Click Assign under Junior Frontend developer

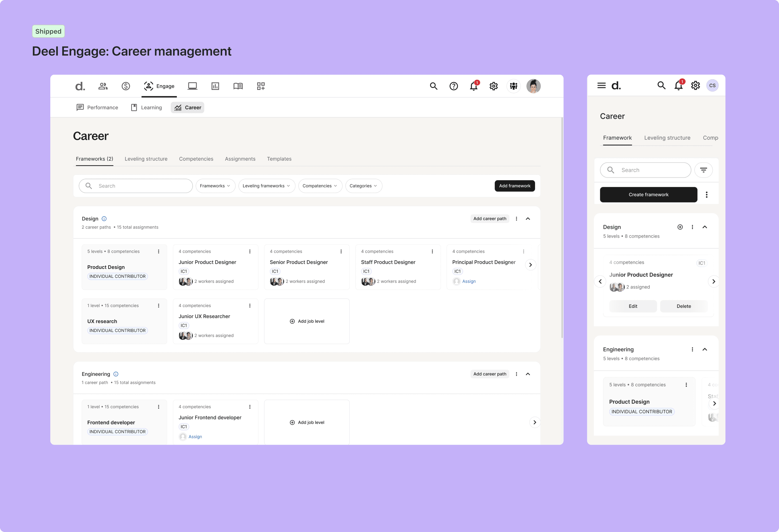point(195,437)
